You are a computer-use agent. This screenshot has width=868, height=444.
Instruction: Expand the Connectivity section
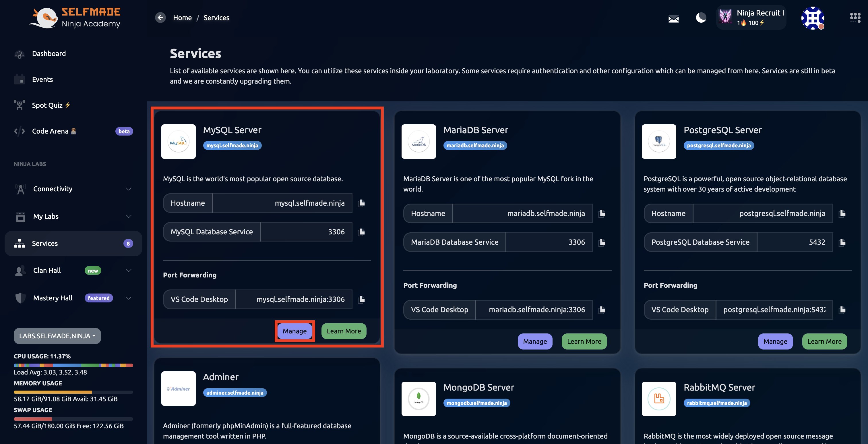point(73,189)
